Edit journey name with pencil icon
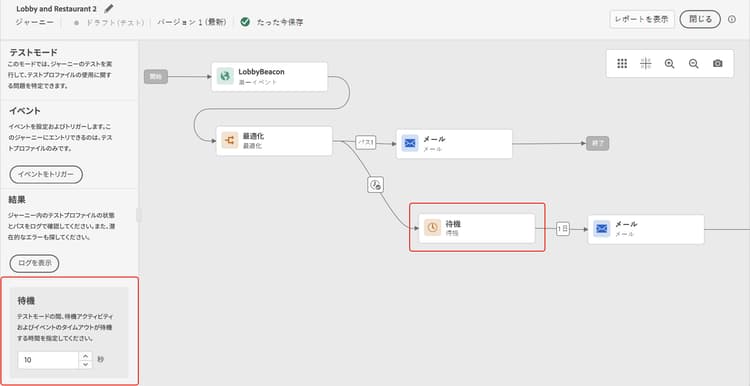This screenshot has width=750, height=386. click(109, 8)
